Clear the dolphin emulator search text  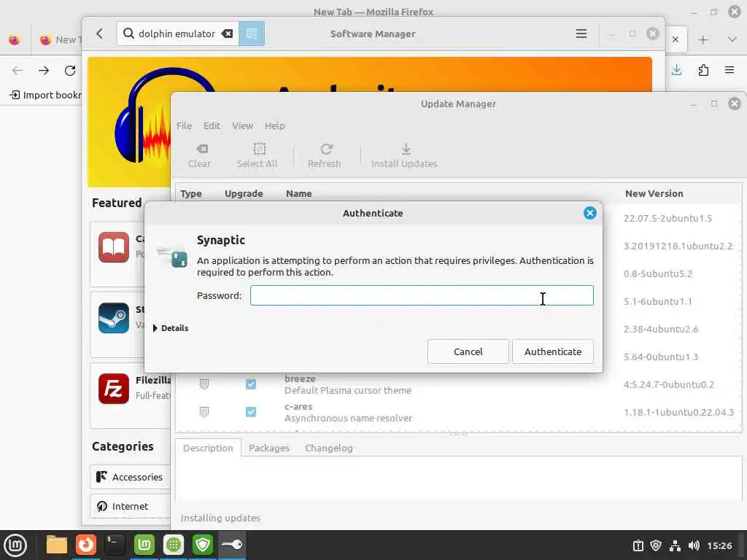pos(228,34)
